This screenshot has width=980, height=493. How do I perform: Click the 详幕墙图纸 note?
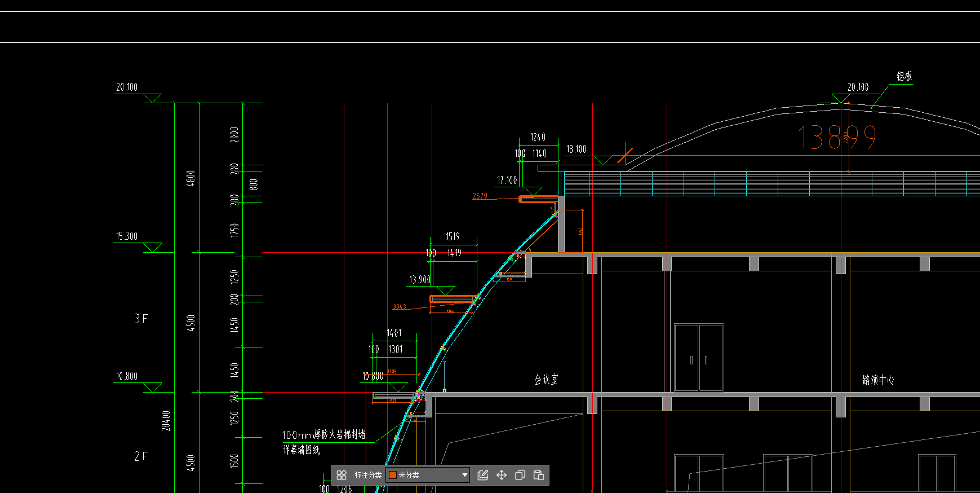301,450
